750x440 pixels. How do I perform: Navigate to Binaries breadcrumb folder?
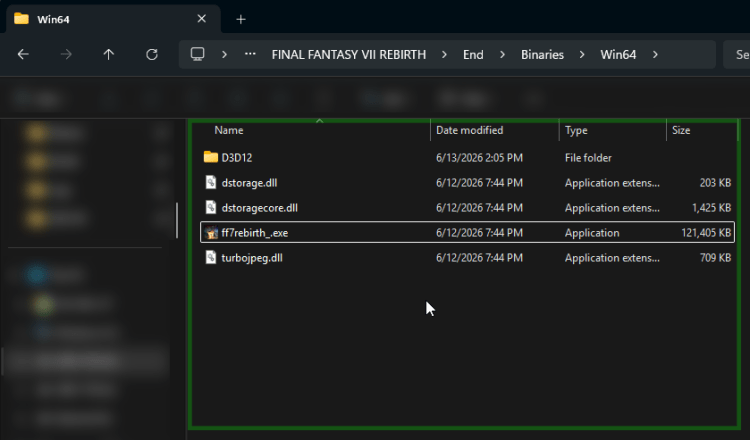(542, 55)
